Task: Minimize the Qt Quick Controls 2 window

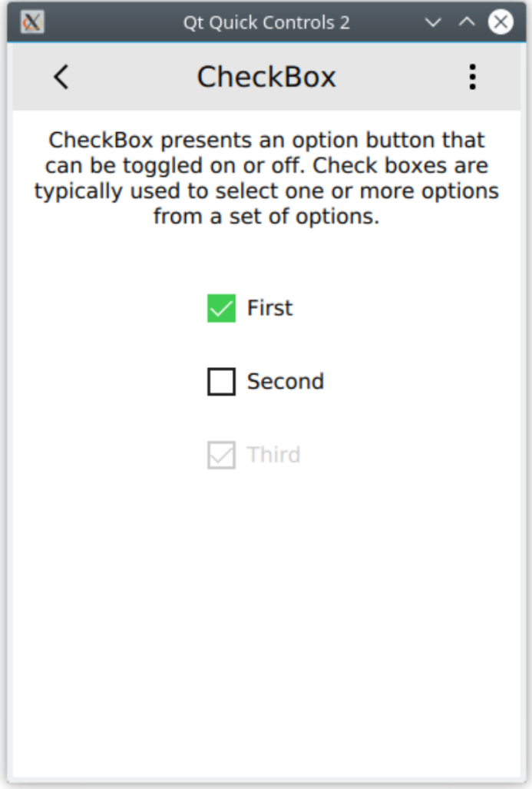Action: [433, 22]
